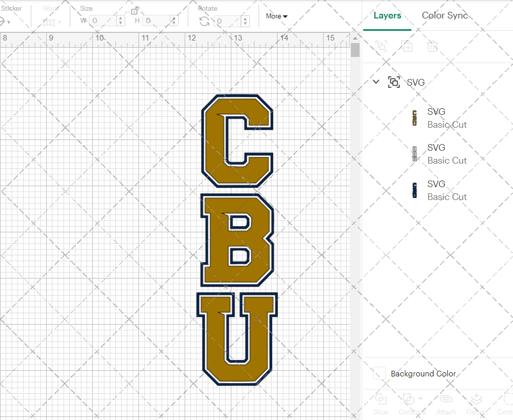This screenshot has height=420, width=513.
Task: Select the navy CBU SVG layer thumbnail
Action: tap(415, 190)
